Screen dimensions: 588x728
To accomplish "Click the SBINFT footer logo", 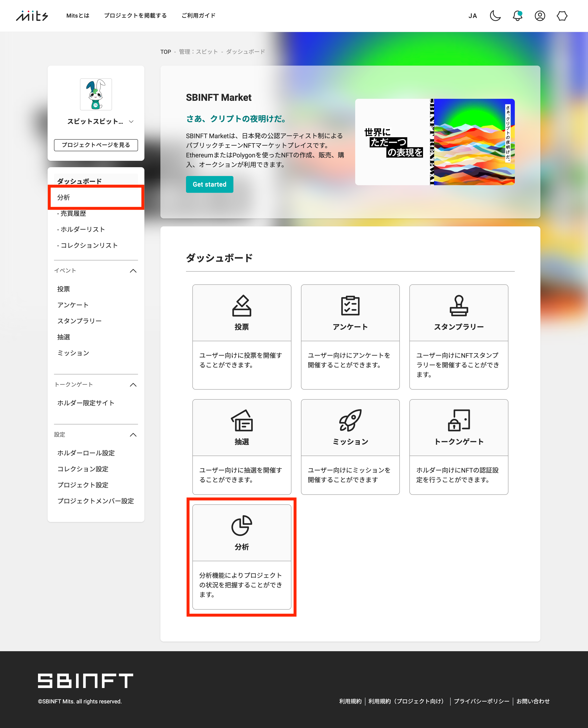I will [x=85, y=681].
